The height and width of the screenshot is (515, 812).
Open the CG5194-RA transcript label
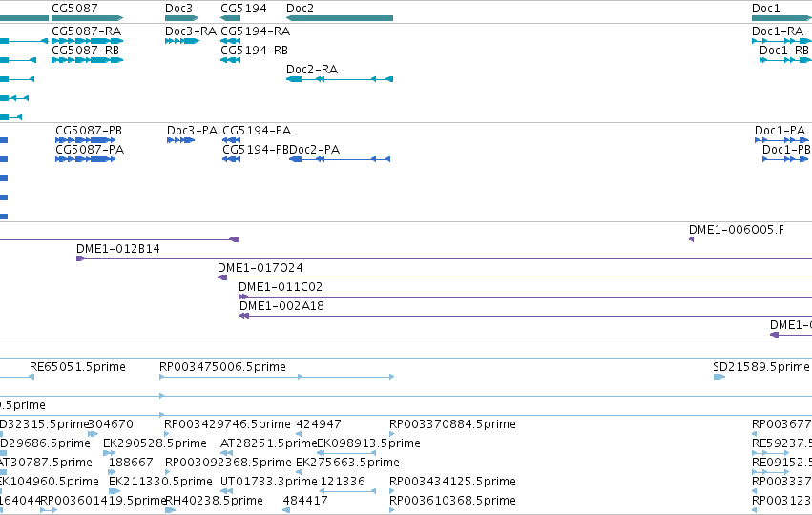coord(256,31)
